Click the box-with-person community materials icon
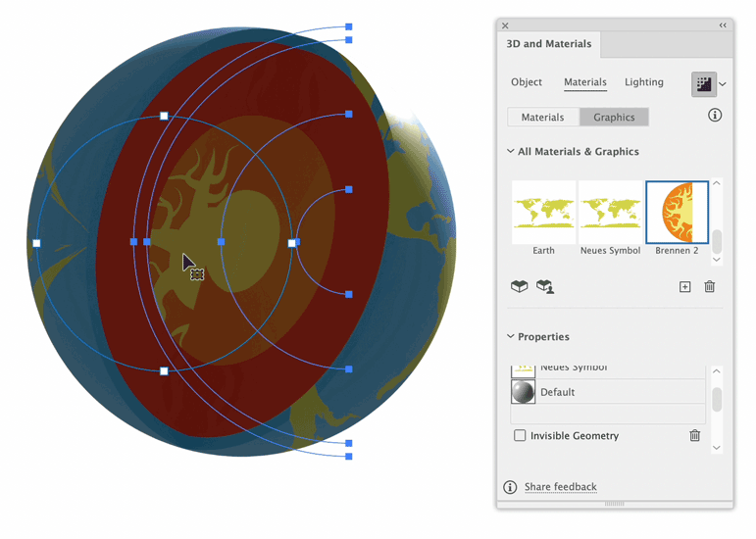 click(545, 286)
